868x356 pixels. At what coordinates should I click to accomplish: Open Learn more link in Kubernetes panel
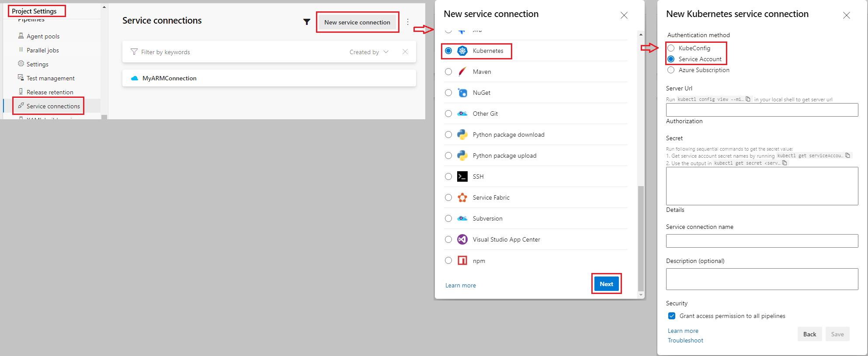click(x=683, y=331)
